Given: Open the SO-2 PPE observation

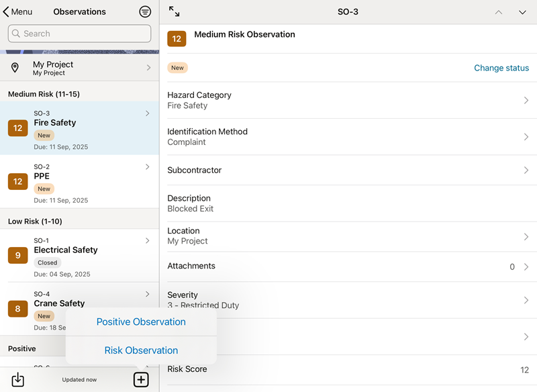Looking at the screenshot, I should tap(79, 181).
